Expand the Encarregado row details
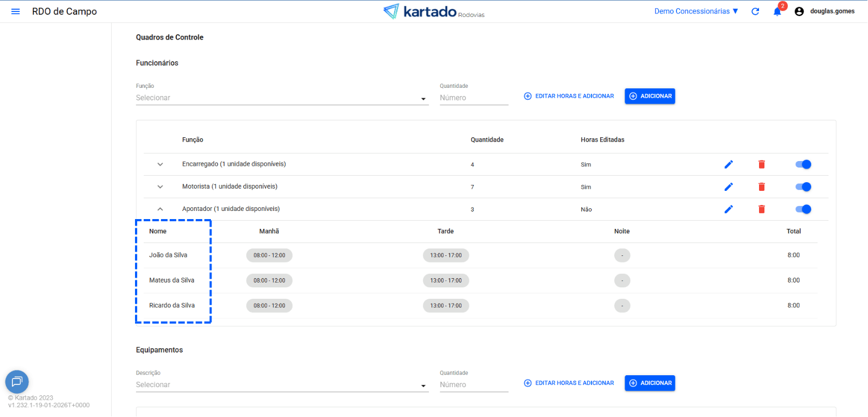The height and width of the screenshot is (417, 868). coord(160,164)
